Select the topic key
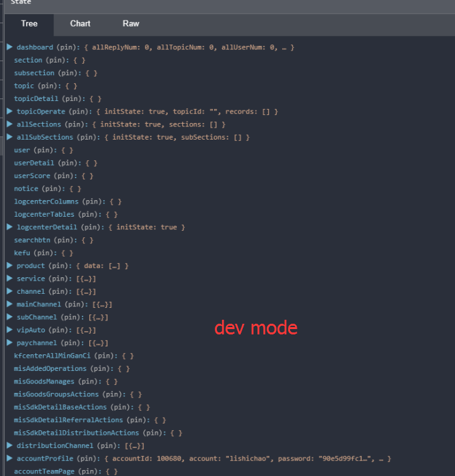The height and width of the screenshot is (476, 455). click(x=24, y=86)
